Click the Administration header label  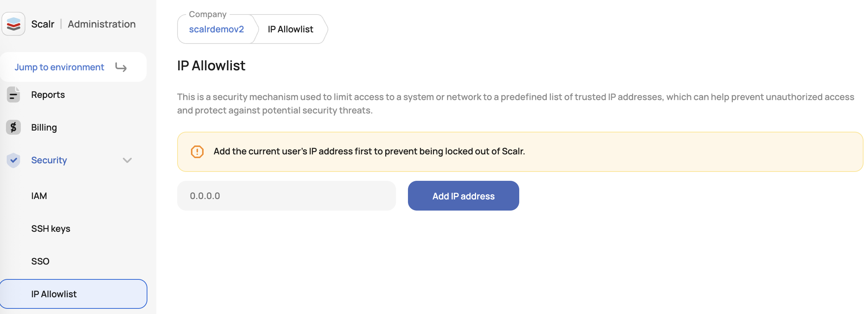click(x=102, y=24)
